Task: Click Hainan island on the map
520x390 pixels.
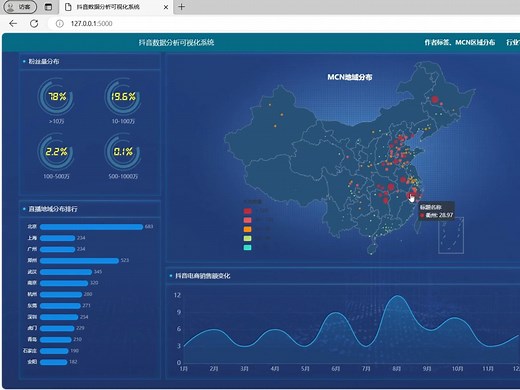Action: coord(372,248)
